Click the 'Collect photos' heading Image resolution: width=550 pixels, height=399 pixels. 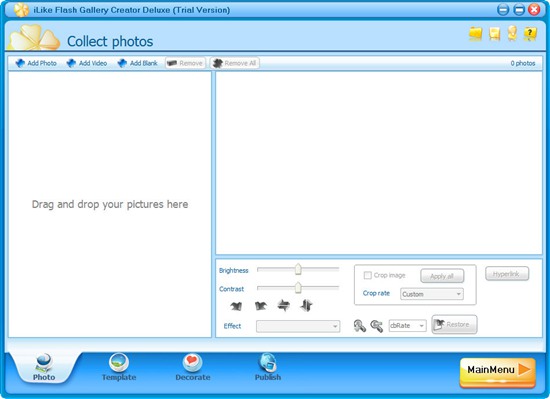click(110, 41)
